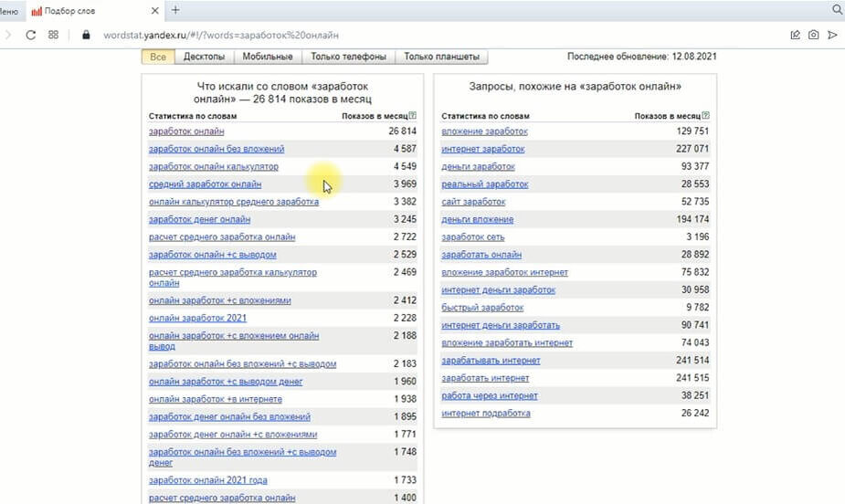Image resolution: width=845 pixels, height=504 pixels.
Task: Open онлайн заработок +с вложениями link
Action: tap(219, 300)
